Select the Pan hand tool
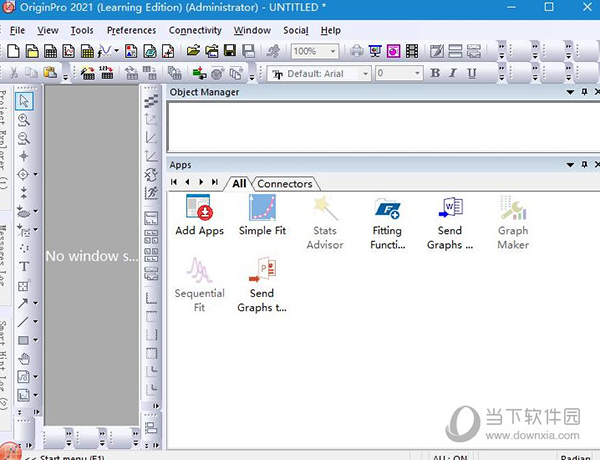The height and width of the screenshot is (460, 600). click(x=24, y=359)
